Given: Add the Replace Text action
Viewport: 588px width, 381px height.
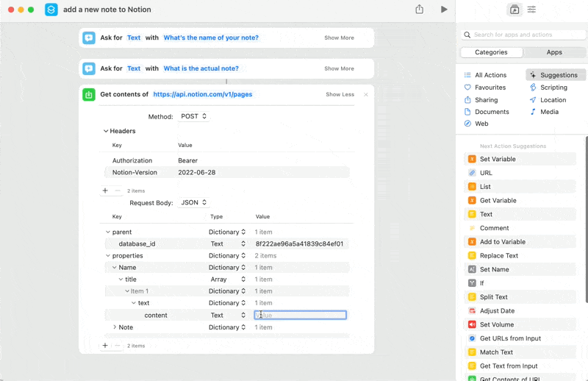Looking at the screenshot, I should coord(520,256).
